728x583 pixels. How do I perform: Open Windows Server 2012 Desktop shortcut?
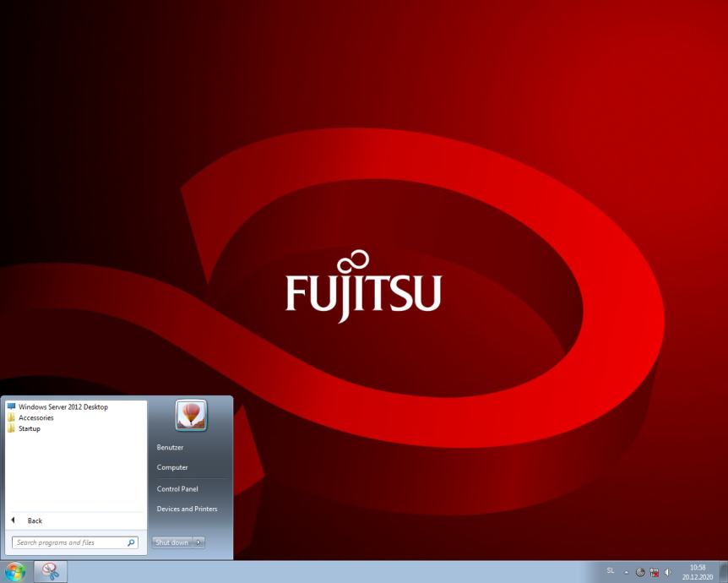click(62, 406)
